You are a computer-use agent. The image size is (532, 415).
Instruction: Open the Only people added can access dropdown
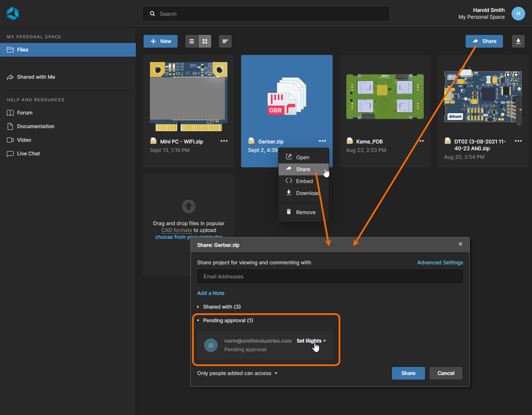(x=237, y=373)
